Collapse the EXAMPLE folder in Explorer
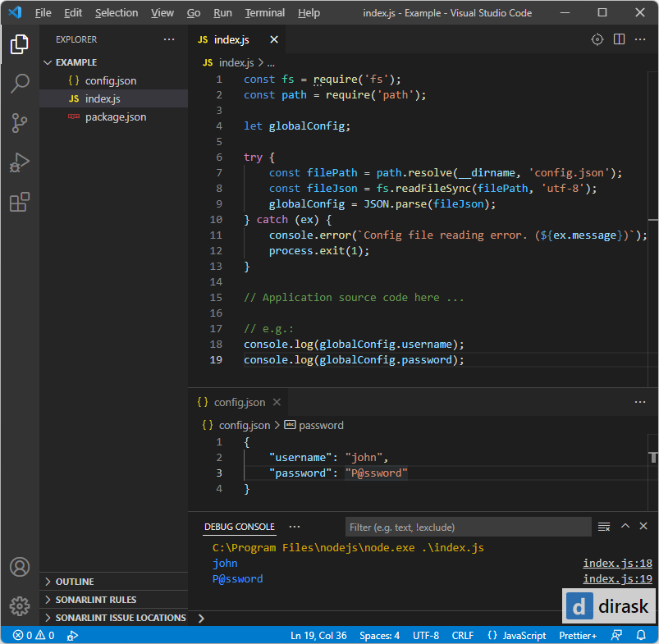The image size is (659, 644). pyautogui.click(x=48, y=62)
